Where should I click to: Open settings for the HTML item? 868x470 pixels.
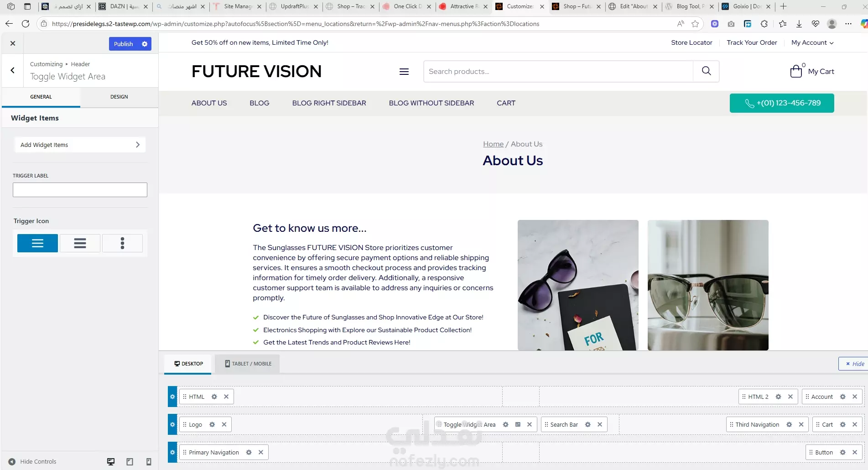(214, 397)
